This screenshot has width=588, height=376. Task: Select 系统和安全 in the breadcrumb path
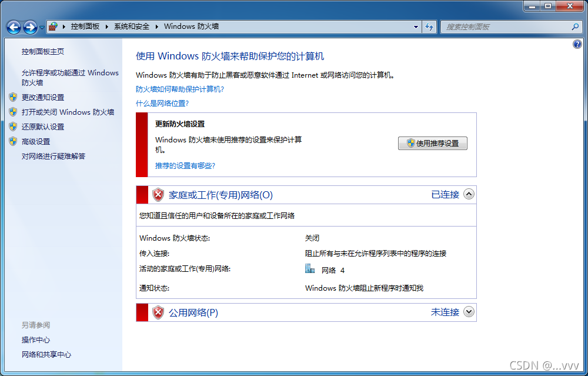pyautogui.click(x=132, y=26)
